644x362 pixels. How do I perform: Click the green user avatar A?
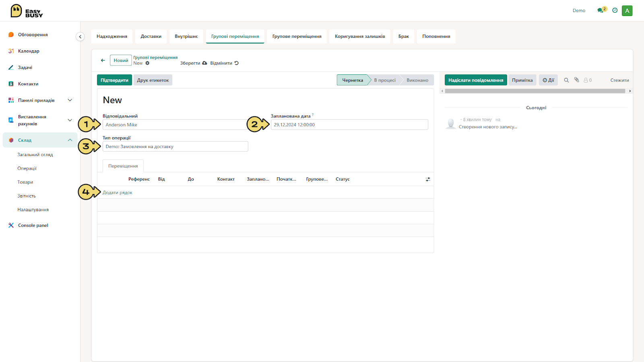627,11
